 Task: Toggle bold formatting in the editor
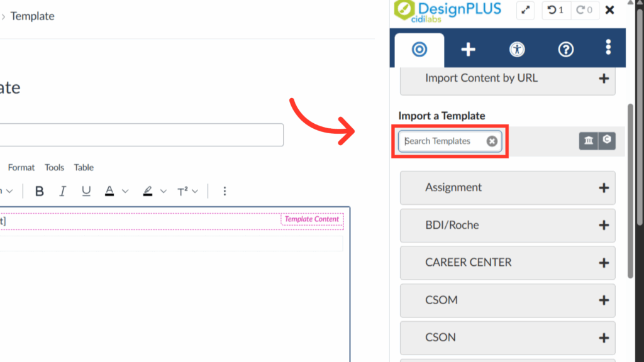[39, 191]
